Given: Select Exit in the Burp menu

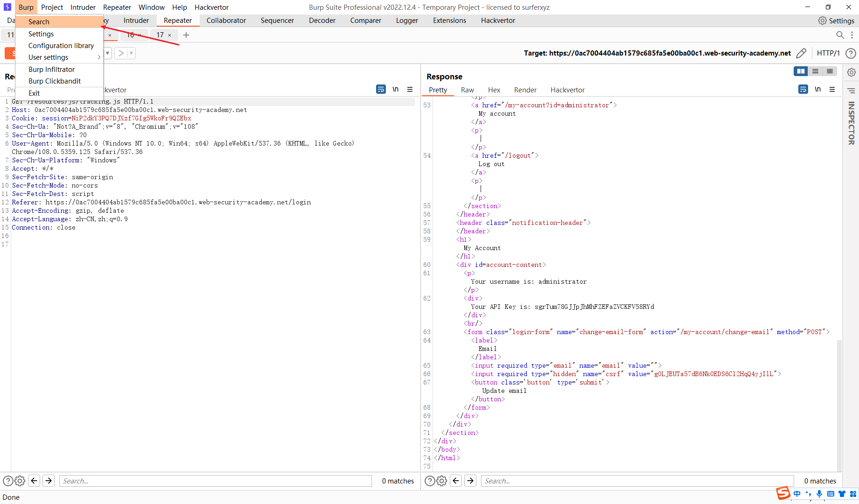Looking at the screenshot, I should tap(59, 93).
